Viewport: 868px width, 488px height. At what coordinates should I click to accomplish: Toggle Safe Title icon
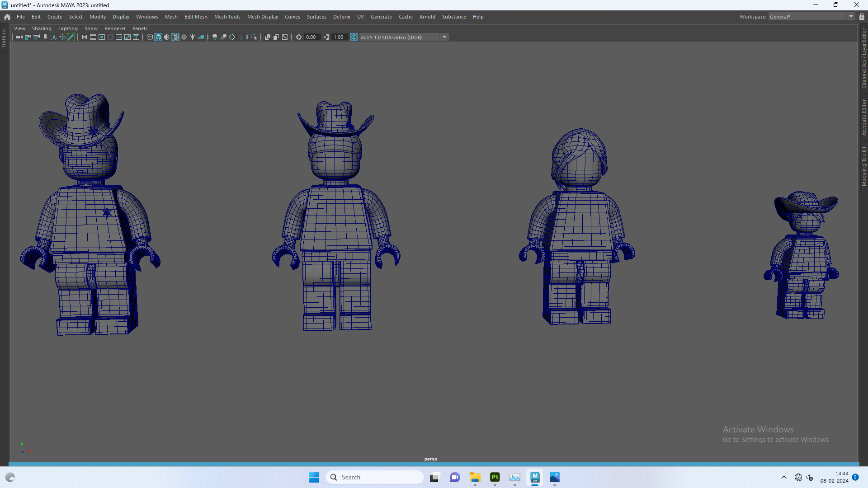click(x=136, y=37)
